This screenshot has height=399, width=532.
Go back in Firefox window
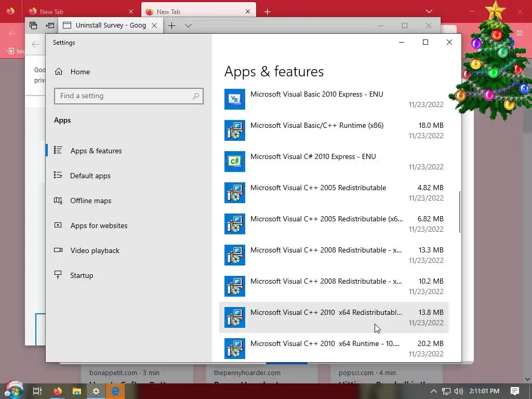[12, 33]
